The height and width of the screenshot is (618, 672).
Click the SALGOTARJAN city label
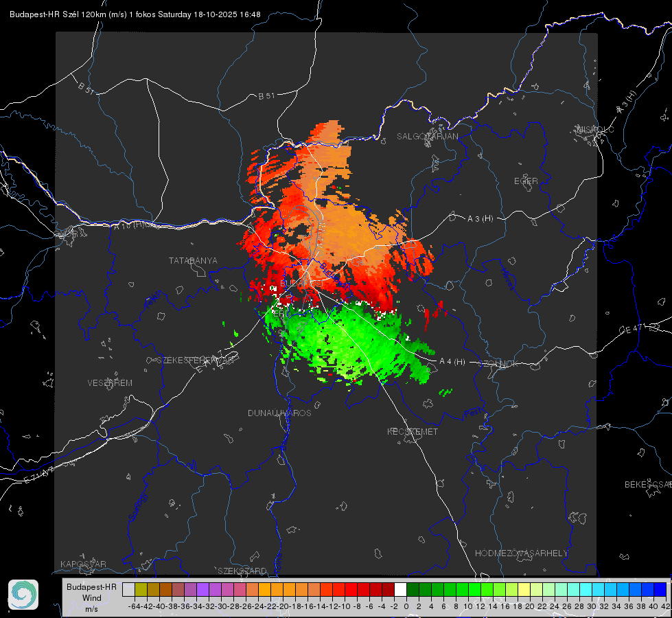click(x=427, y=137)
